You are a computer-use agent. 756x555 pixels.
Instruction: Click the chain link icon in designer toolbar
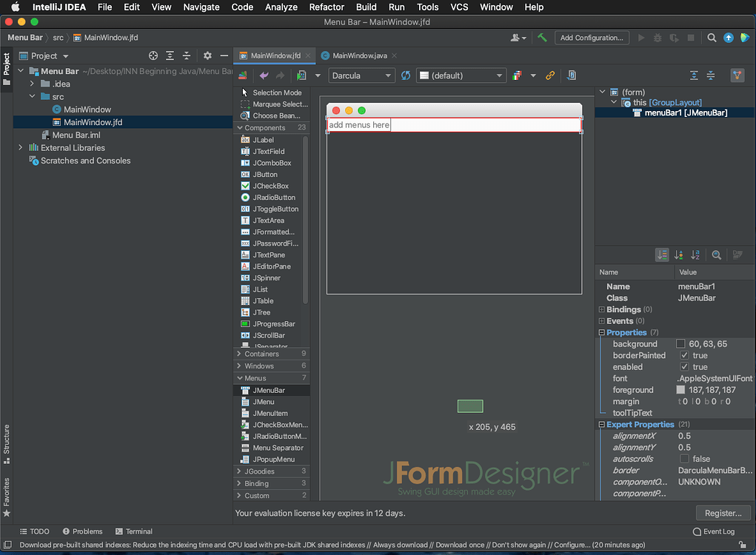[x=550, y=75]
